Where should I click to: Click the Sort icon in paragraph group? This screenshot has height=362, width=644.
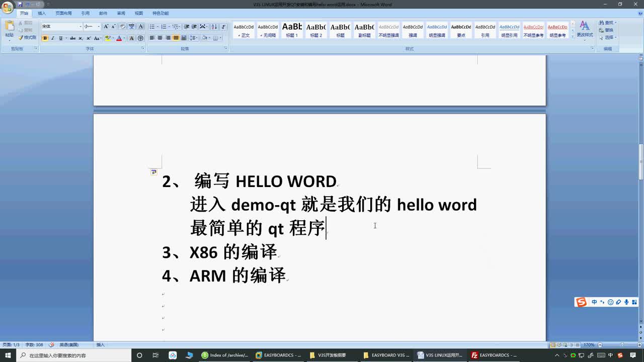(214, 27)
